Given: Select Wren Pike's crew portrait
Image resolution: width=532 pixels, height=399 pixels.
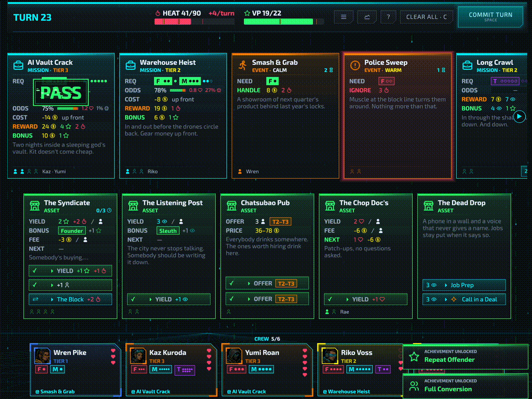Looking at the screenshot, I should (x=42, y=356).
